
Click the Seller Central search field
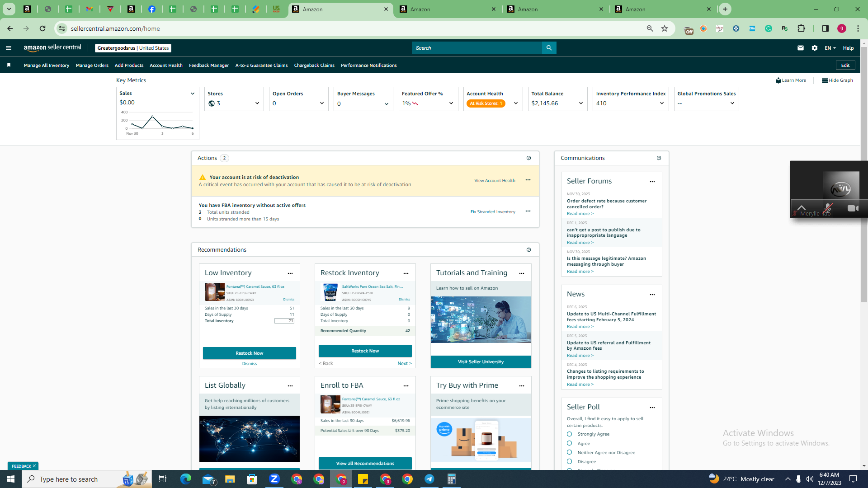[x=477, y=48]
